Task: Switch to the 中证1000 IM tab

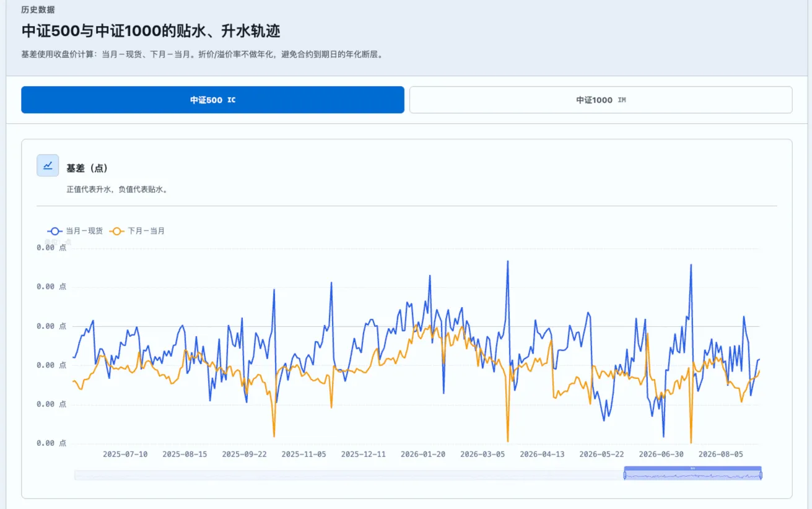Action: click(x=601, y=100)
